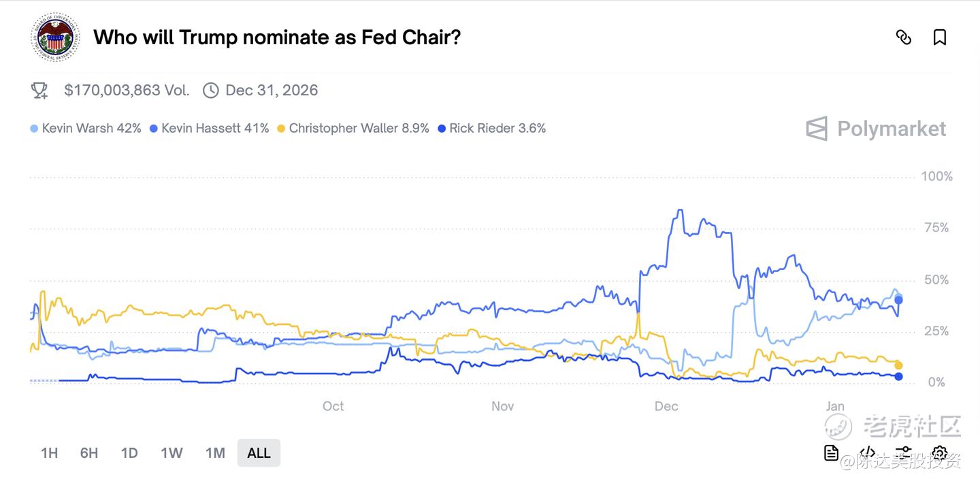Open the embed code icon
This screenshot has height=483, width=980.
(x=867, y=452)
